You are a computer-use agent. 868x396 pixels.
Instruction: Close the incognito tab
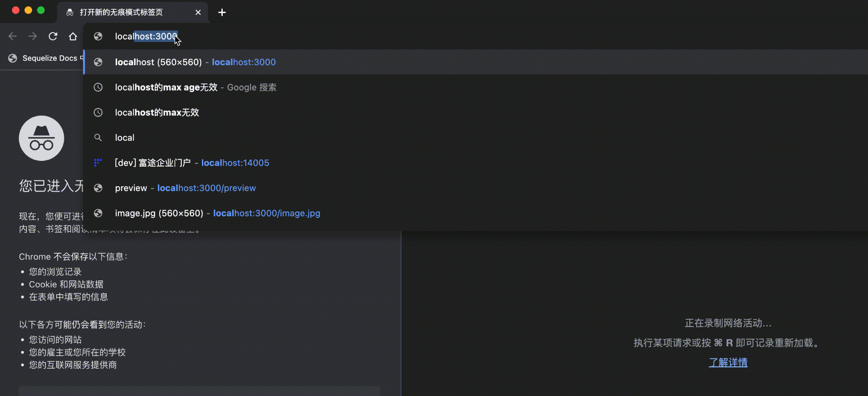[x=198, y=12]
